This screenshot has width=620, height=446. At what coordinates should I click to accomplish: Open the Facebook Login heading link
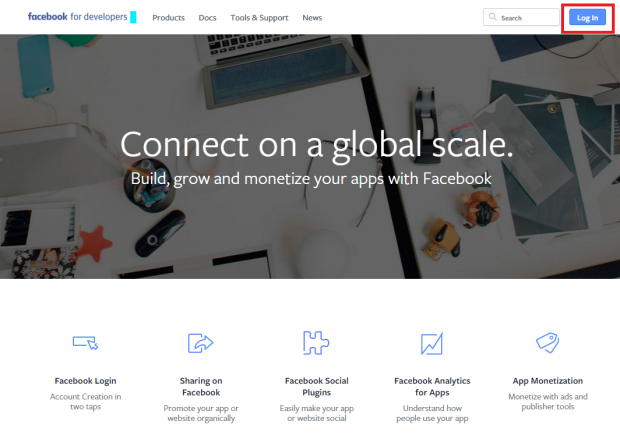coord(85,381)
